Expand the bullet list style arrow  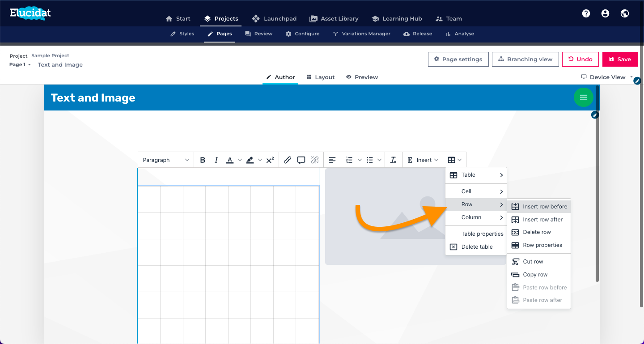tap(380, 160)
